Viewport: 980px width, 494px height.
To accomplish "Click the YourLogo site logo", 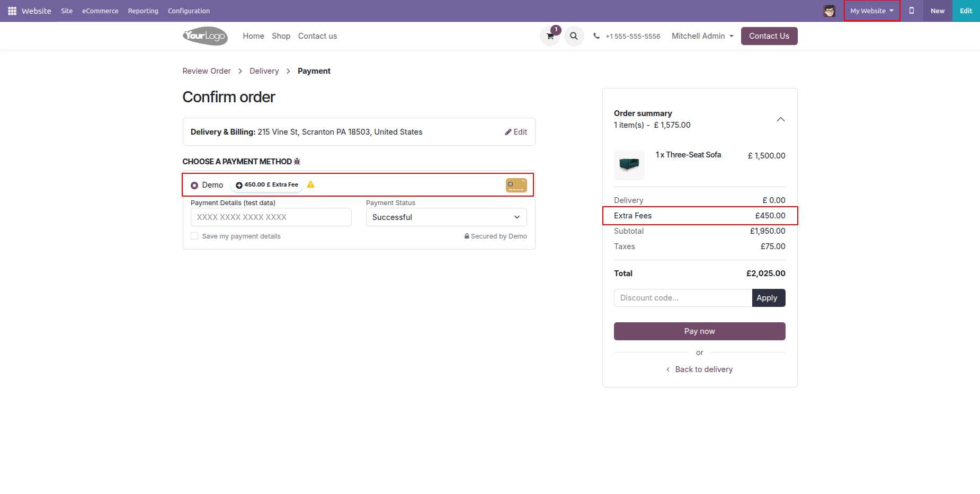I will click(205, 36).
